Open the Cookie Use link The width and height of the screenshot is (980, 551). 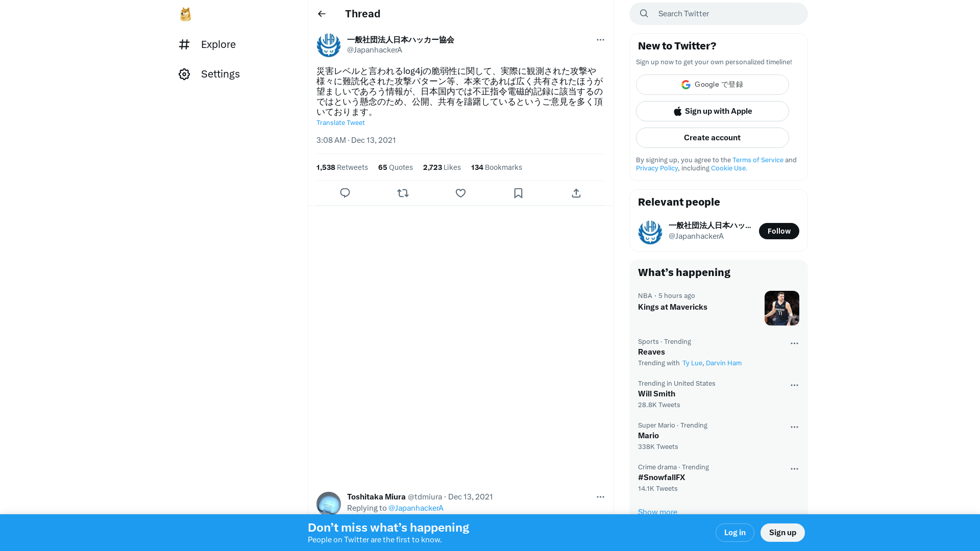tap(729, 168)
